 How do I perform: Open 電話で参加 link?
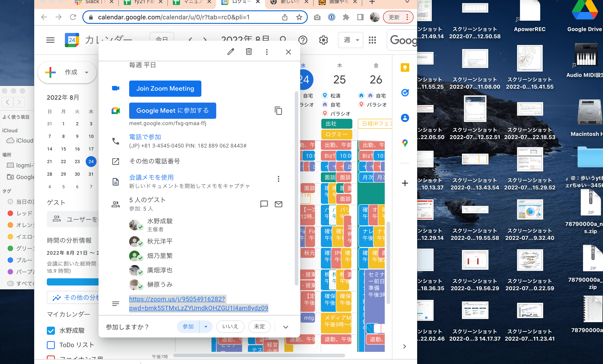pos(145,137)
